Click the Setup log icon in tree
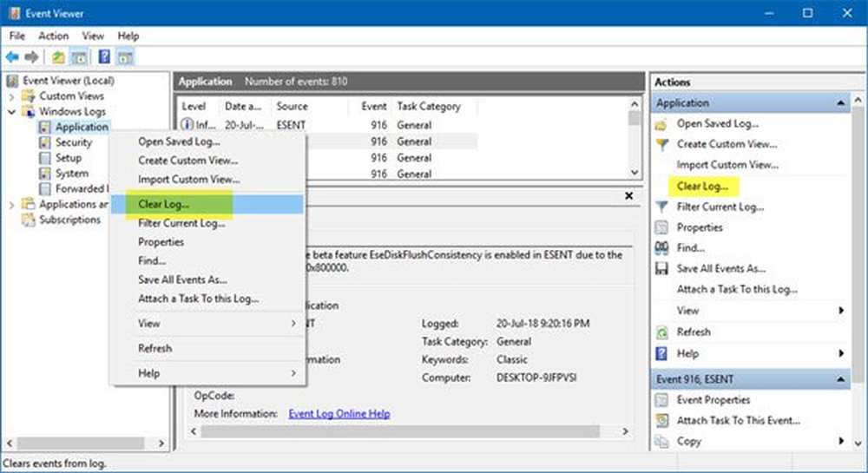The width and height of the screenshot is (868, 473). 45,158
